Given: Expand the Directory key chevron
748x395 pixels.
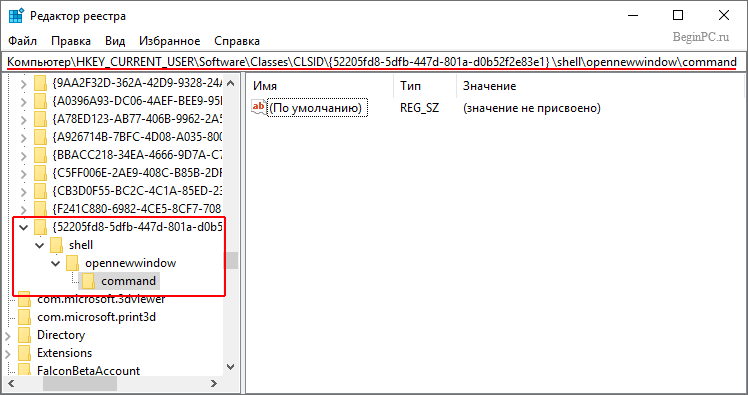Looking at the screenshot, I should click(8, 335).
